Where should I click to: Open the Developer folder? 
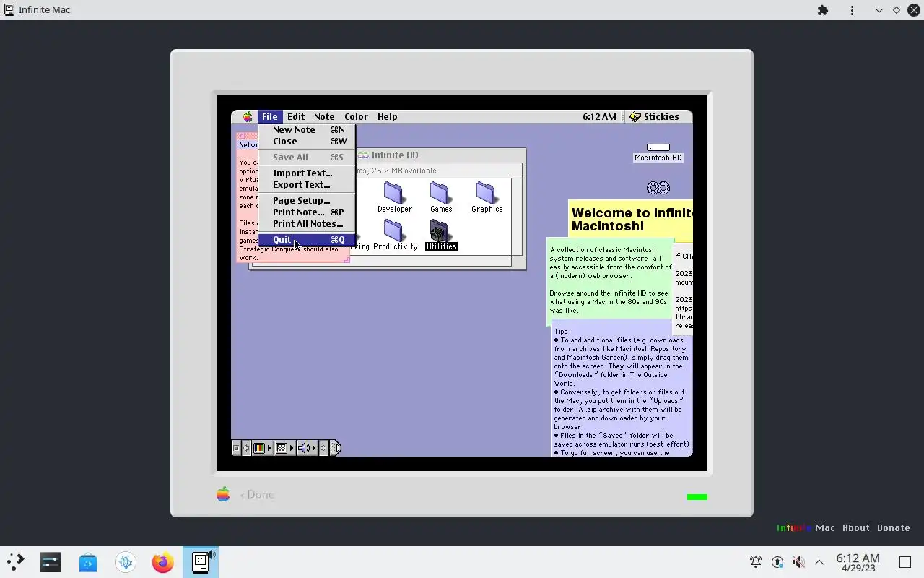[394, 197]
